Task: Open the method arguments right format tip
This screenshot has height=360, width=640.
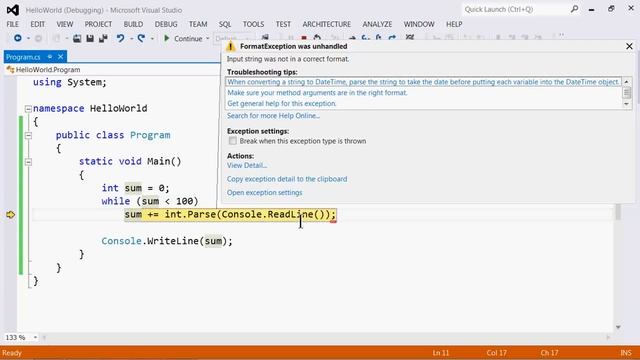Action: pyautogui.click(x=317, y=93)
